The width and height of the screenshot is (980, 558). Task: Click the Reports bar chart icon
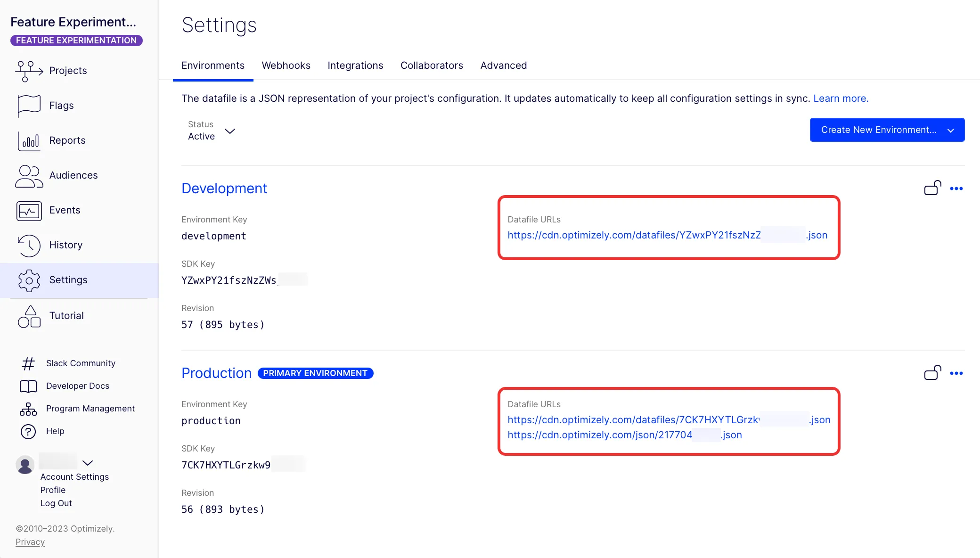(x=29, y=140)
